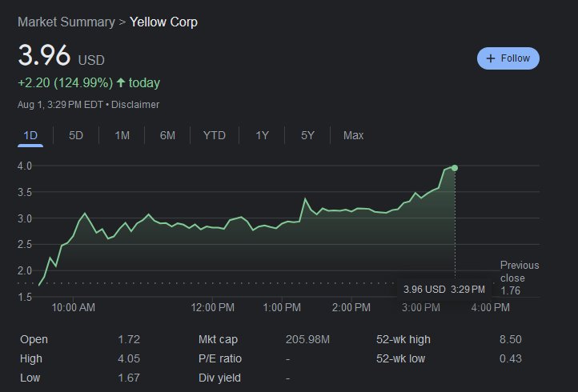The height and width of the screenshot is (392, 578).
Task: Switch to the 1M chart range
Action: click(122, 135)
